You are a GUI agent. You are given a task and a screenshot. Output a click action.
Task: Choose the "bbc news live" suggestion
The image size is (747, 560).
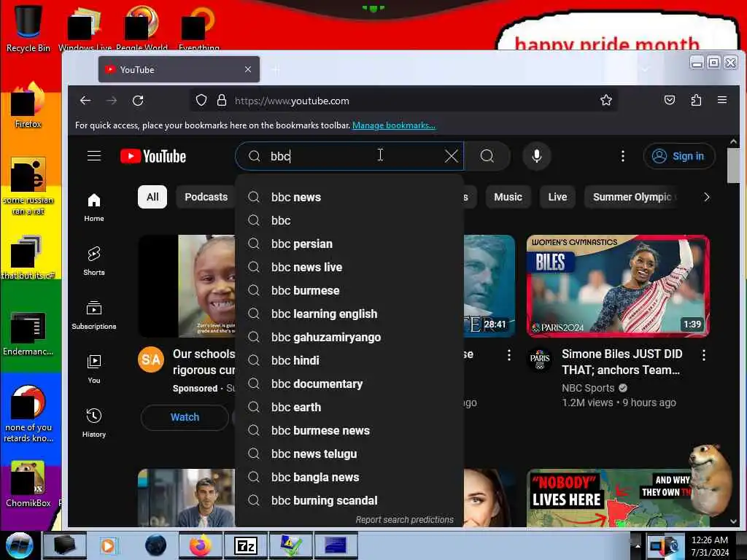[x=349, y=267]
